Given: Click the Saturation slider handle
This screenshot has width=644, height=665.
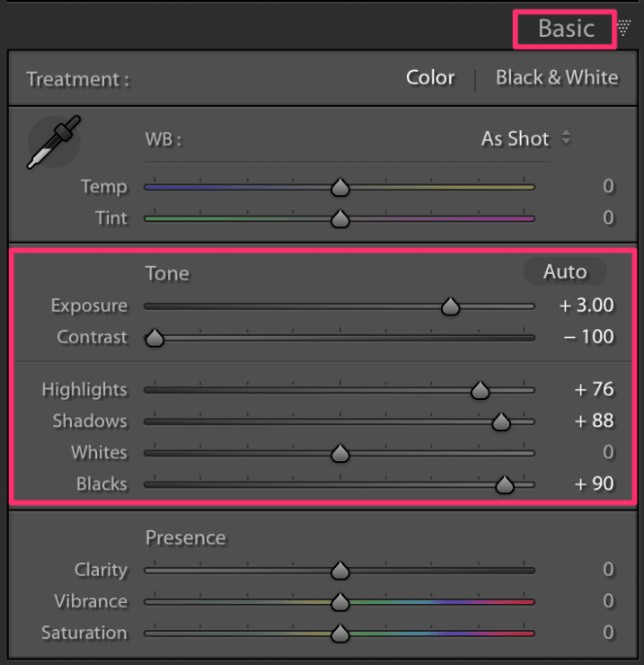Looking at the screenshot, I should 340,633.
